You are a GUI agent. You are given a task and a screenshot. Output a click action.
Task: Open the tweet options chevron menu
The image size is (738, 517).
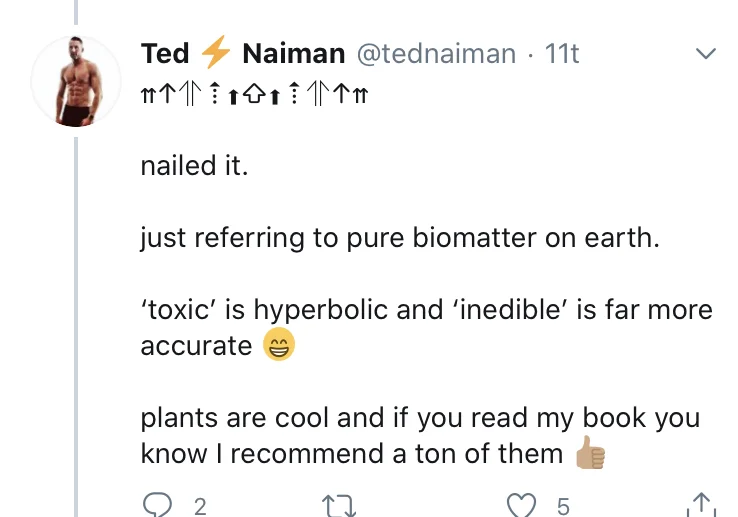pyautogui.click(x=706, y=52)
